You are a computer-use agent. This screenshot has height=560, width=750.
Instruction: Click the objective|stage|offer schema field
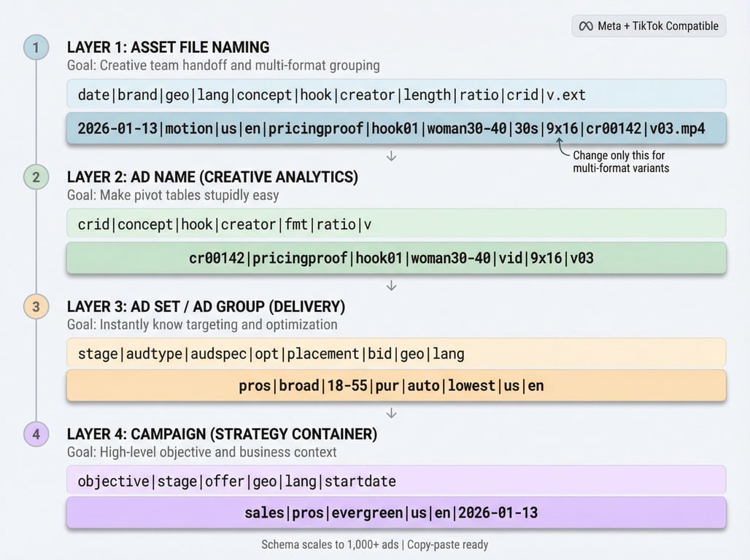pyautogui.click(x=396, y=481)
